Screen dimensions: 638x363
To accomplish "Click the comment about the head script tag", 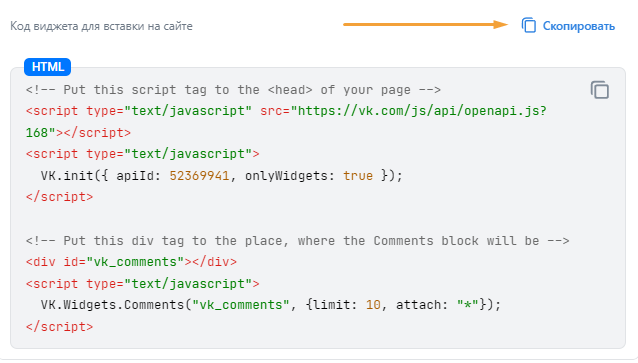I will 233,90.
